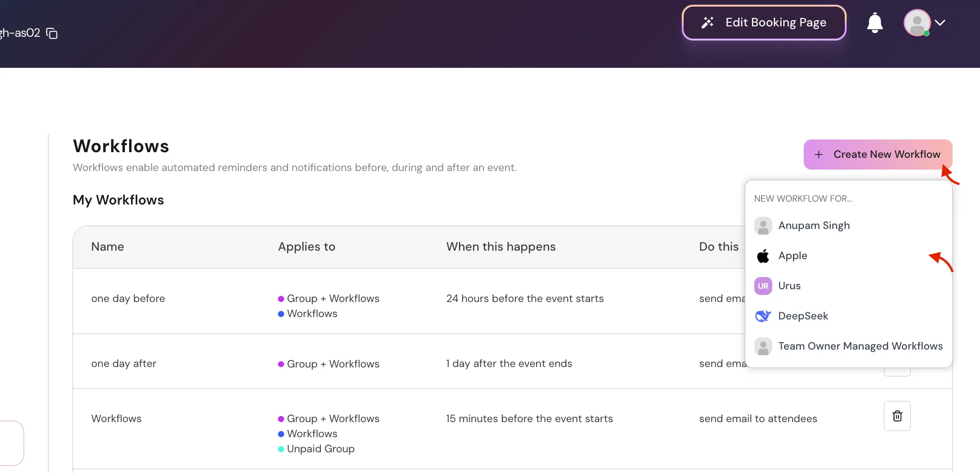
Task: Delete the Workflows row with trash icon
Action: point(897,416)
